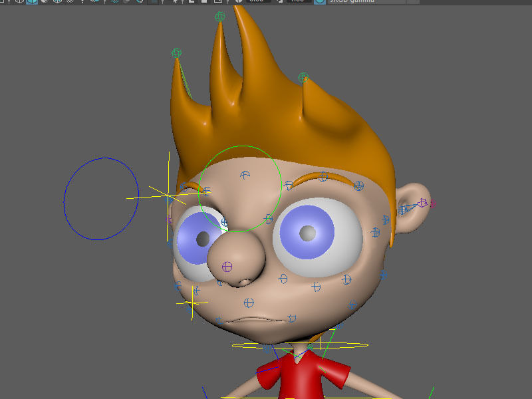
Task: Click the left eye pupil
Action: pyautogui.click(x=203, y=239)
